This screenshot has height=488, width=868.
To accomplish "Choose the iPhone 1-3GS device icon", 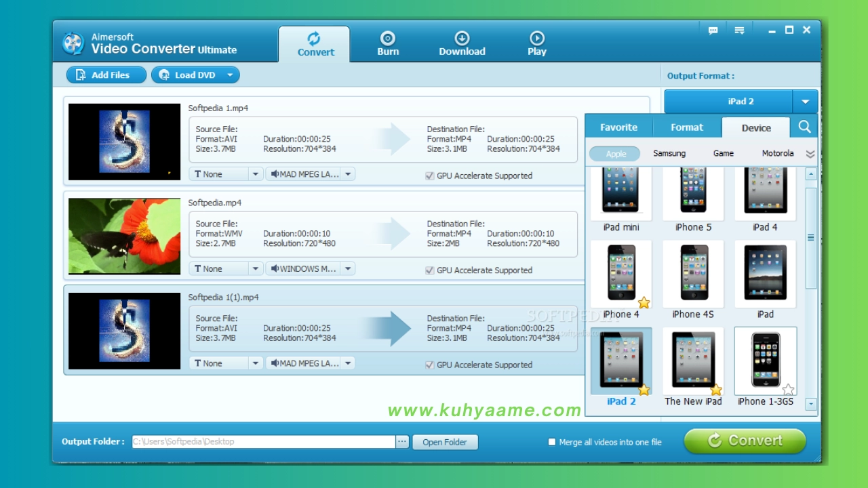I will click(x=766, y=361).
